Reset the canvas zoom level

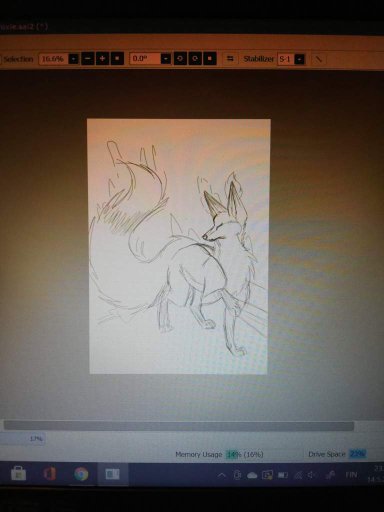pyautogui.click(x=117, y=59)
